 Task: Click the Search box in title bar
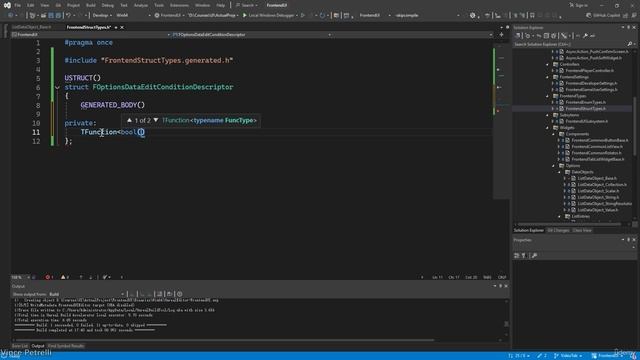coord(247,5)
